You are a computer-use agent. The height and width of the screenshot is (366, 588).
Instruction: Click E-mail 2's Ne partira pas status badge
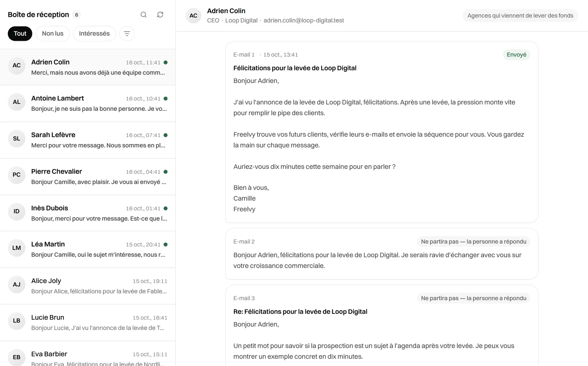[x=474, y=242]
